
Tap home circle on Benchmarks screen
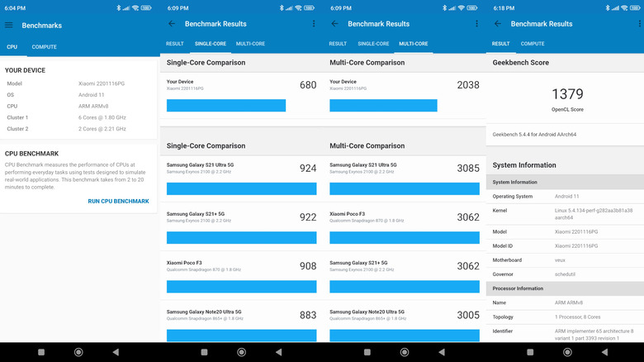[78, 352]
